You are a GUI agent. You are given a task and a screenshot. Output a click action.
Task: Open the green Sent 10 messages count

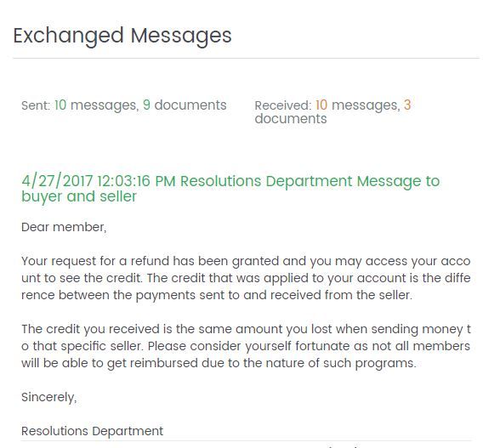tap(60, 105)
